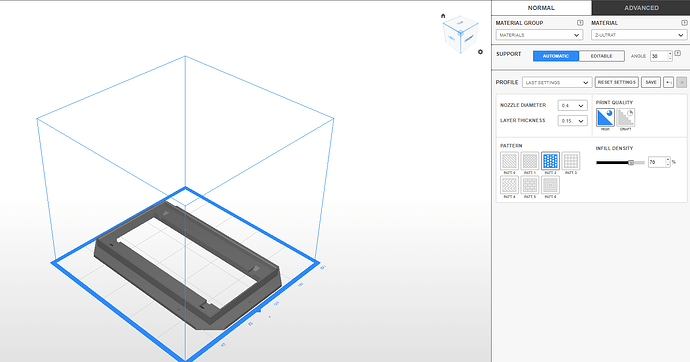Click the support Angle input field

[x=659, y=56]
